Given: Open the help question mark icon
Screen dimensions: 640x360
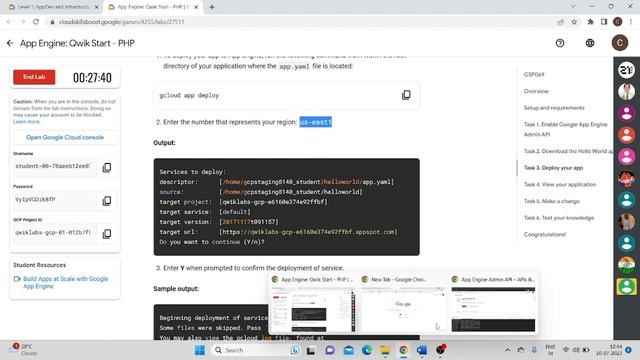Looking at the screenshot, I should 560,43.
